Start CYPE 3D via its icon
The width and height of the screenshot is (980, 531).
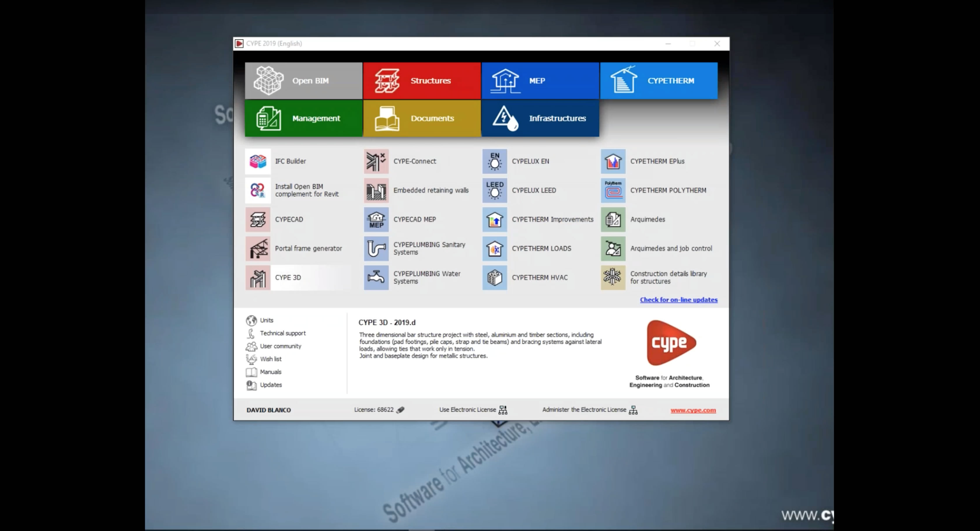tap(258, 278)
